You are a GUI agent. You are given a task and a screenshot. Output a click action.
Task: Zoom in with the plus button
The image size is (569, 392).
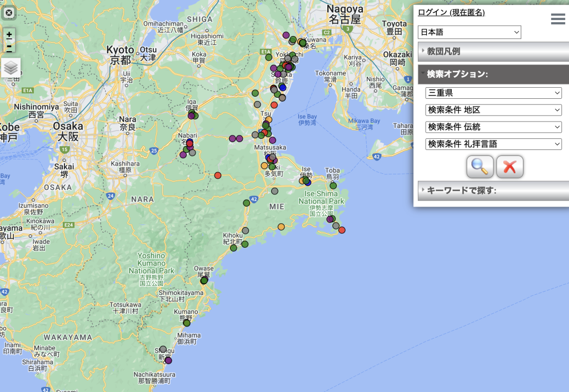click(x=9, y=35)
